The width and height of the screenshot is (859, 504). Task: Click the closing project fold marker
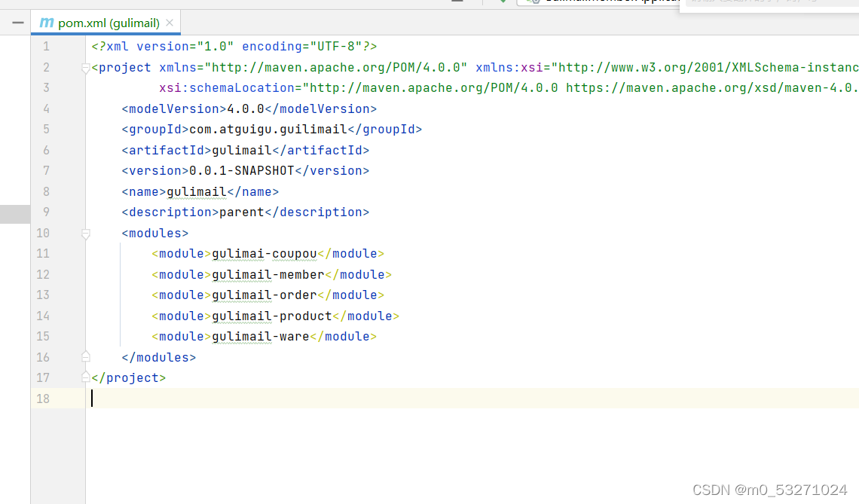(x=85, y=377)
